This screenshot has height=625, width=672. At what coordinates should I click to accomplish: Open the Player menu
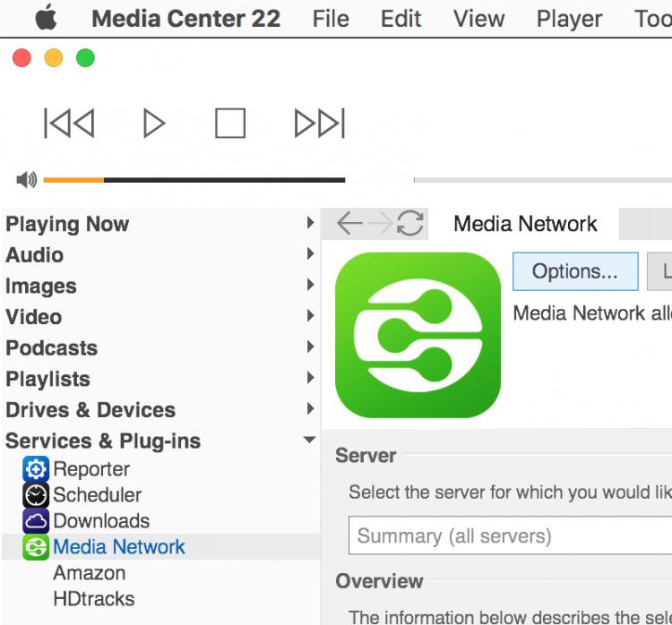pyautogui.click(x=569, y=20)
